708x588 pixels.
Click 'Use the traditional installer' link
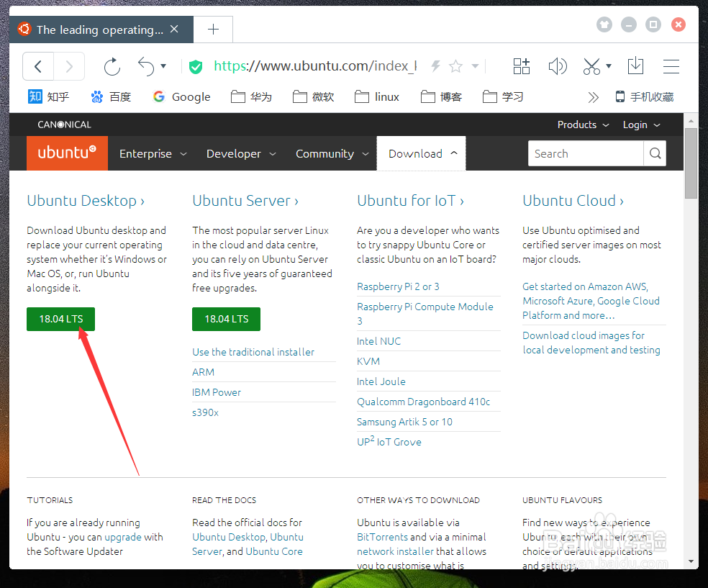click(253, 352)
